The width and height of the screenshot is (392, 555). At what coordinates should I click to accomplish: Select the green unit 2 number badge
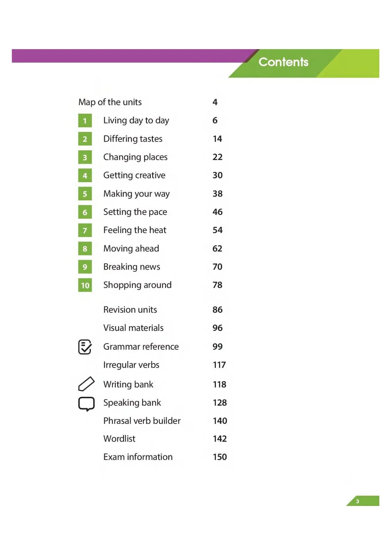tap(85, 139)
